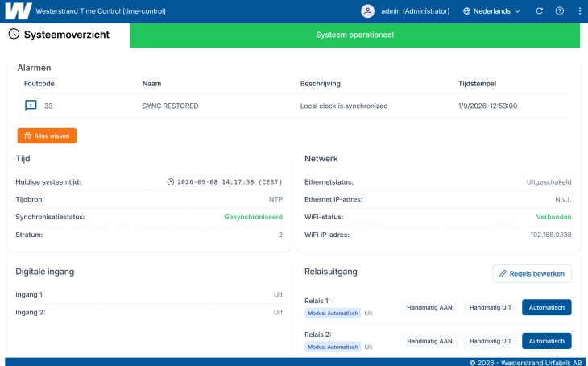The height and width of the screenshot is (366, 588).
Task: Open Regels bewerken for relay rules
Action: pos(532,273)
